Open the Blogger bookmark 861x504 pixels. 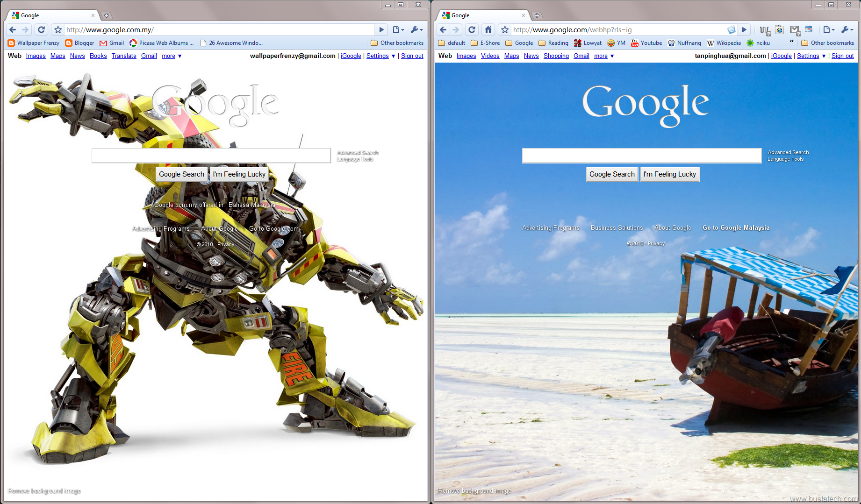click(x=80, y=43)
